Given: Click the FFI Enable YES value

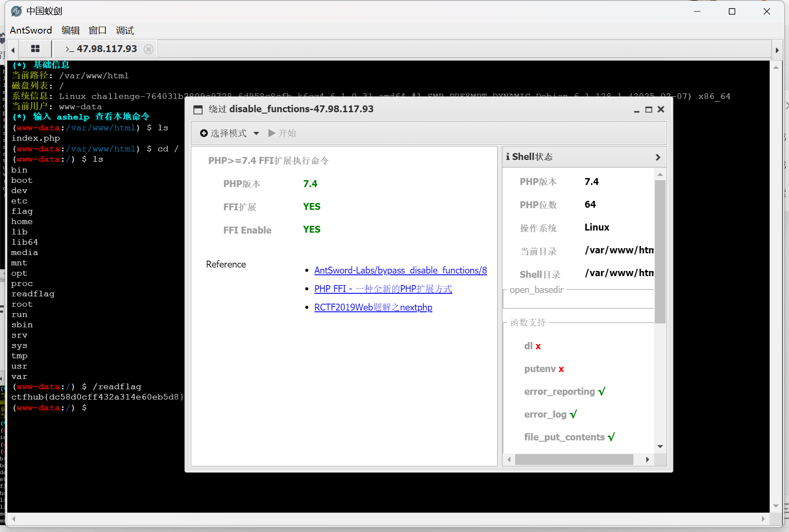Looking at the screenshot, I should coord(312,230).
